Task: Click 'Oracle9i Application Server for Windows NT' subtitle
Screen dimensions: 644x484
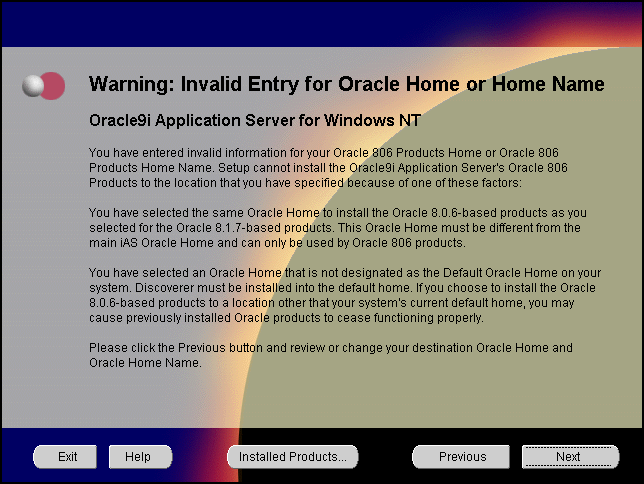Action: (x=255, y=120)
